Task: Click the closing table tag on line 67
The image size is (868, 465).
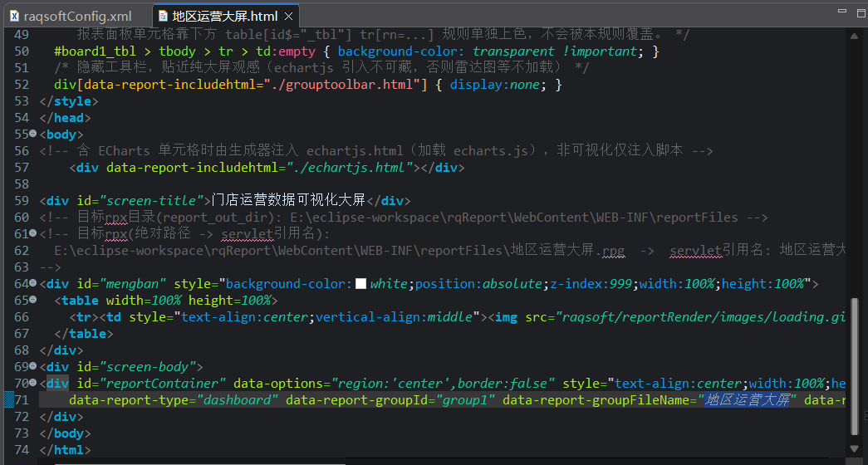Action: pyautogui.click(x=84, y=334)
